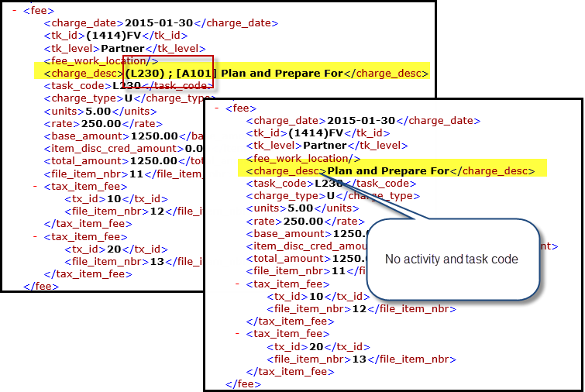585x392 pixels.
Task: Click file_item_nbr 13 in the back window
Action: coord(134,262)
